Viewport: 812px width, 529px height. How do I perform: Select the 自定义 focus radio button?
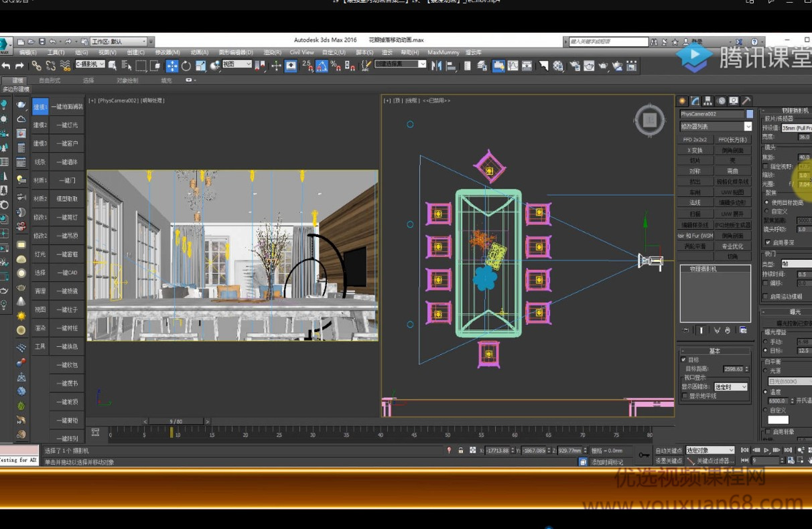click(x=766, y=212)
